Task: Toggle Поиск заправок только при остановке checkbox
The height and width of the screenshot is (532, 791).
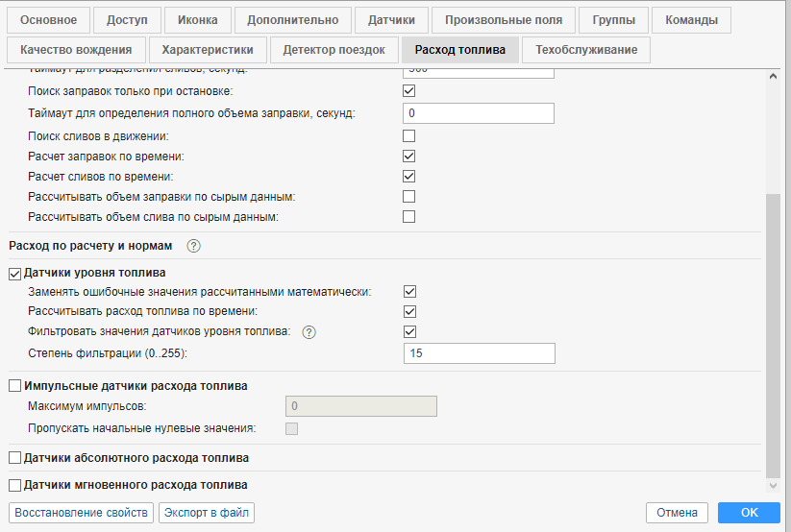Action: [408, 91]
